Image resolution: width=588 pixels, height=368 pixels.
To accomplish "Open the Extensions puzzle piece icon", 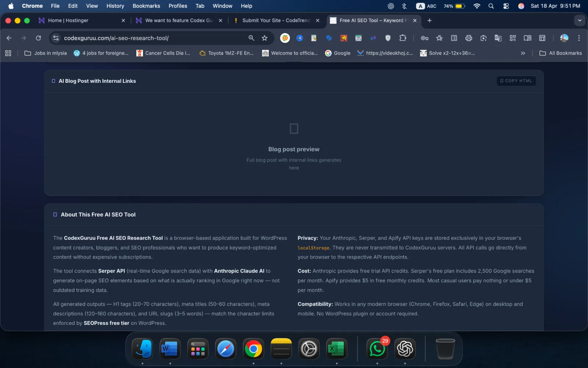I will point(403,38).
